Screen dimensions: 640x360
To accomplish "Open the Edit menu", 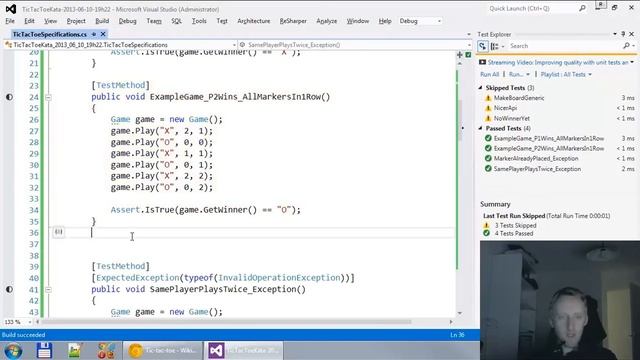I will tap(29, 21).
